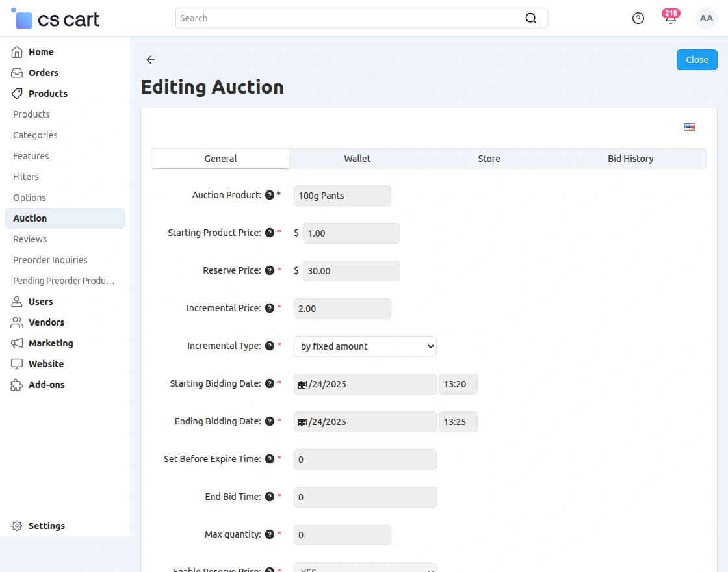Click the Reserve Price help tooltip icon
The image size is (728, 572).
click(x=270, y=270)
